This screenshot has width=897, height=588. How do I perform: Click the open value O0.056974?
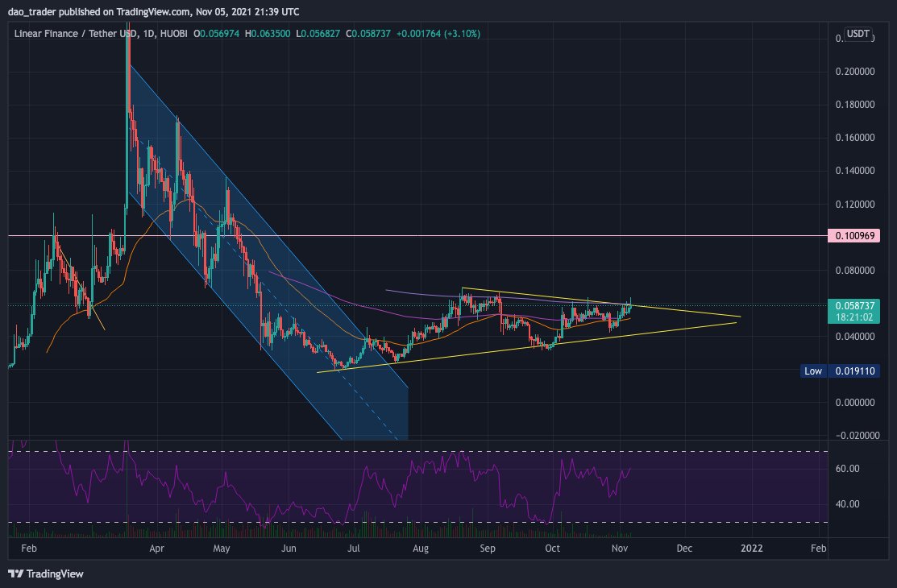click(x=216, y=34)
